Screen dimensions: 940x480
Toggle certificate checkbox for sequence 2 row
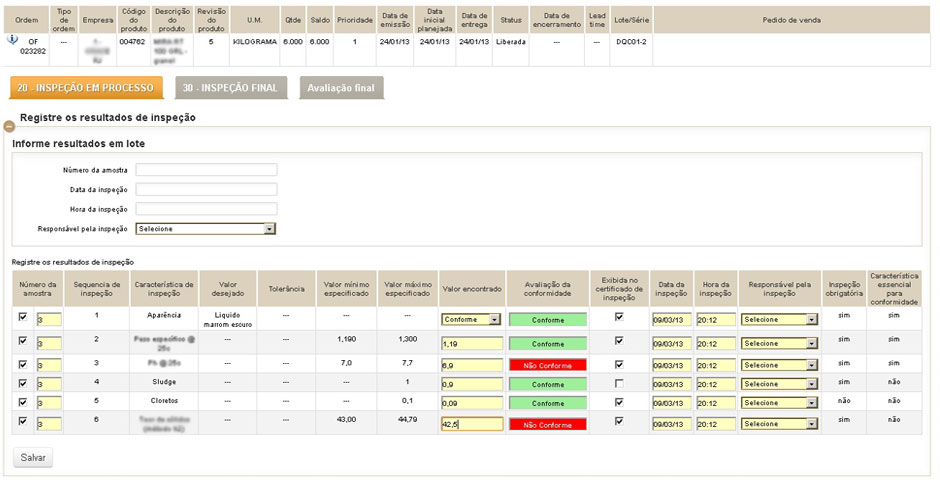click(619, 340)
